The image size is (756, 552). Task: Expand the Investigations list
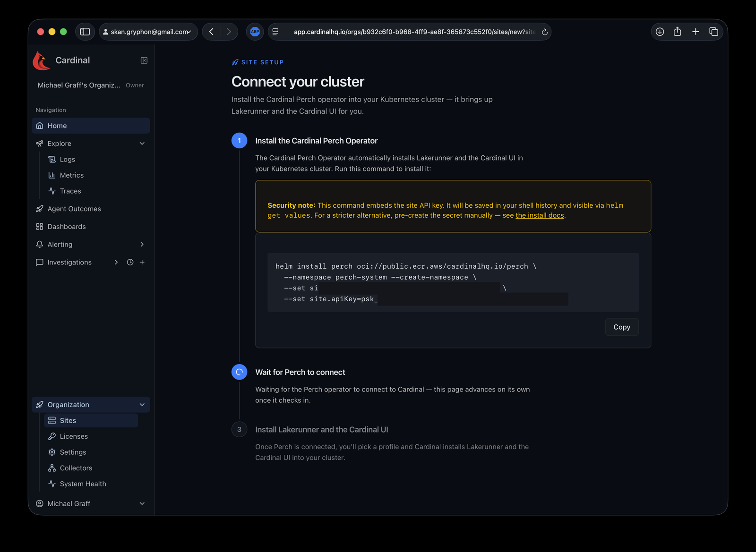[116, 262]
